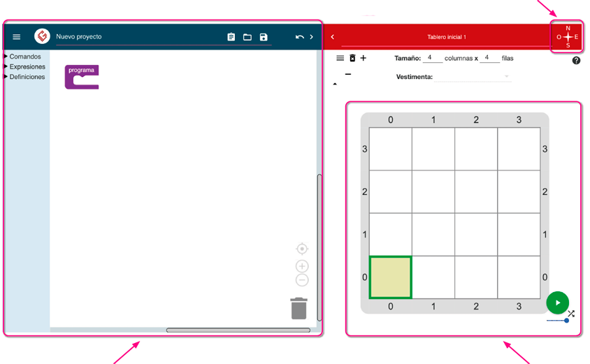Expand the Definiciones category

click(27, 77)
